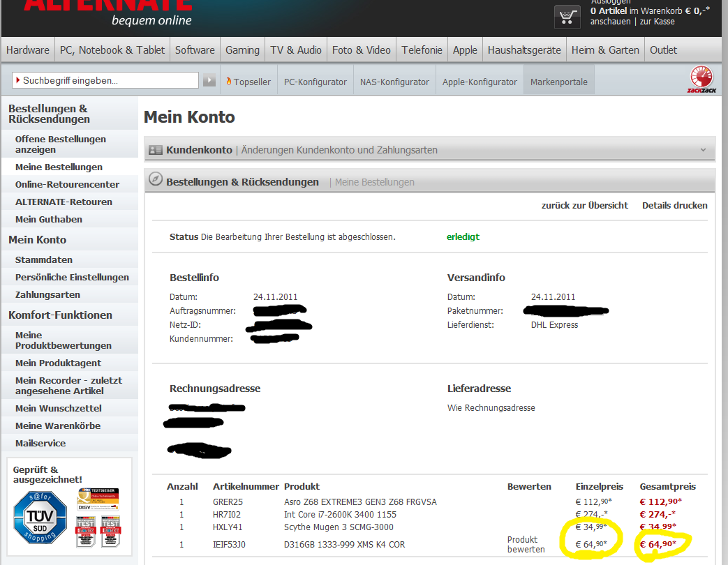Expand the Kundenkonto section chevron
Image resolution: width=728 pixels, height=565 pixels.
pyautogui.click(x=703, y=150)
